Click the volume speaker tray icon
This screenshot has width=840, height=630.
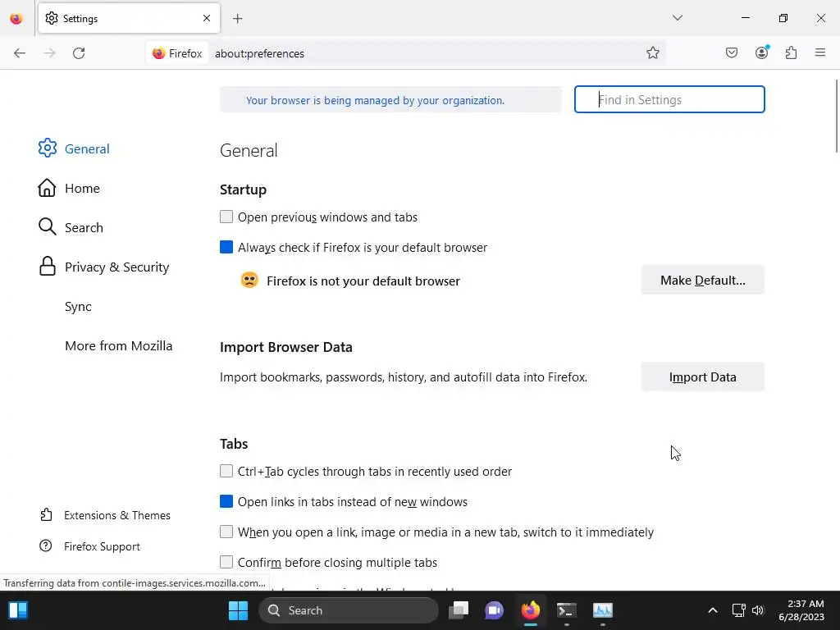[x=758, y=610]
